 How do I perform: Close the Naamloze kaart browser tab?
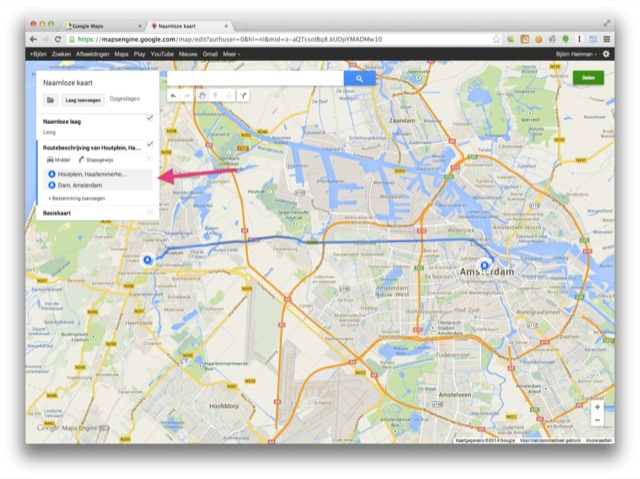pos(226,26)
